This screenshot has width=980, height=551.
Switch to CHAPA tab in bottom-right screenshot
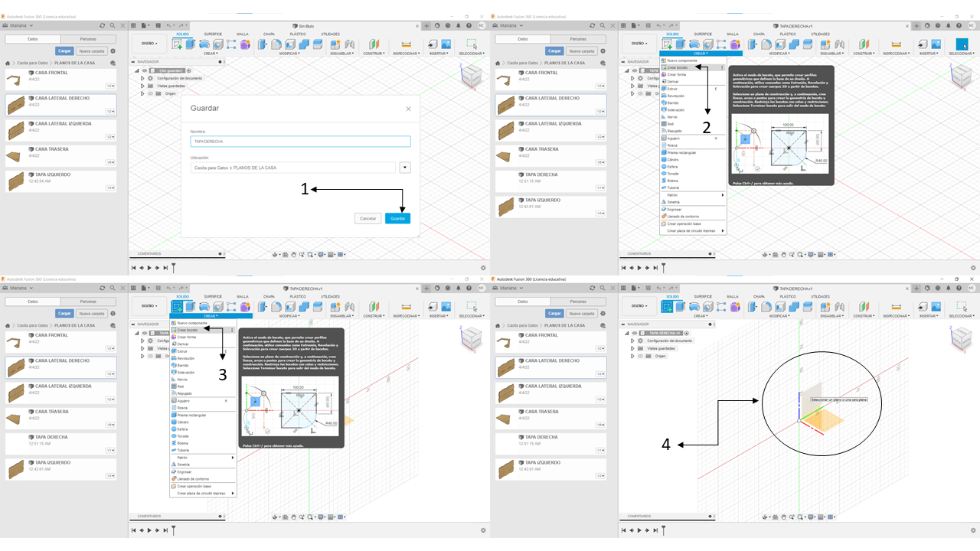(x=759, y=296)
